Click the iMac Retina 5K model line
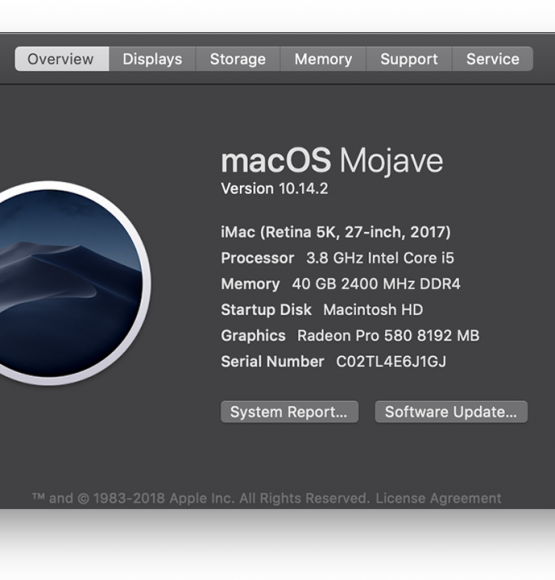This screenshot has height=580, width=555. (x=336, y=232)
